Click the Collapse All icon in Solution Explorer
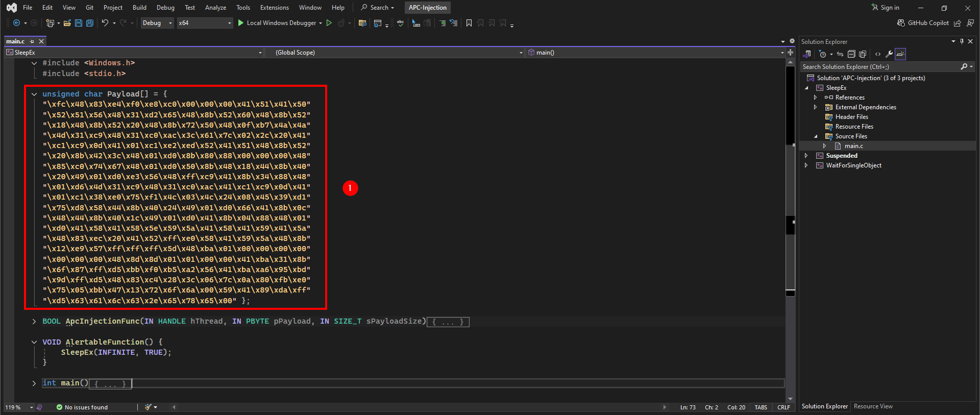The width and height of the screenshot is (980, 415). (851, 54)
